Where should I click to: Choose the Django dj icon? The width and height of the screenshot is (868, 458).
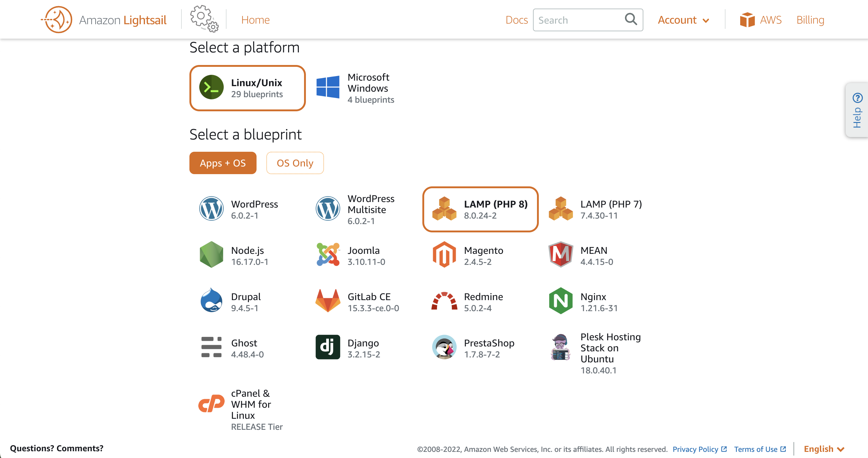tap(328, 347)
